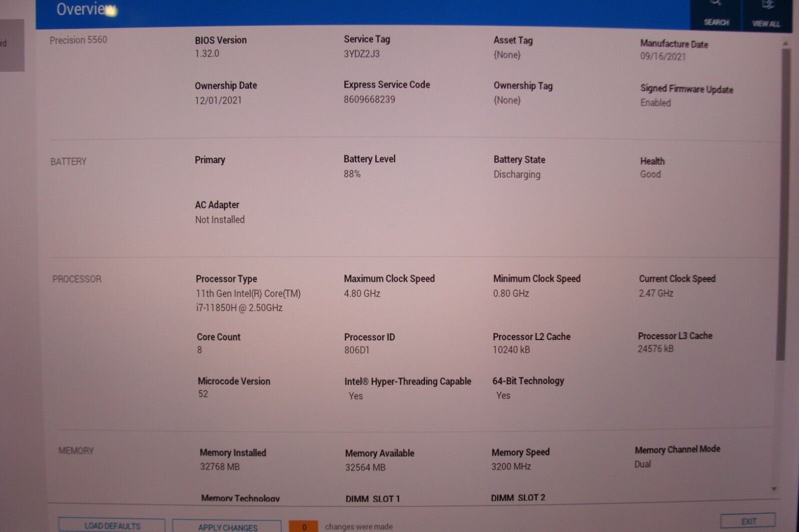Image resolution: width=799 pixels, height=532 pixels.
Task: Select the Overview page title
Action: tap(85, 9)
